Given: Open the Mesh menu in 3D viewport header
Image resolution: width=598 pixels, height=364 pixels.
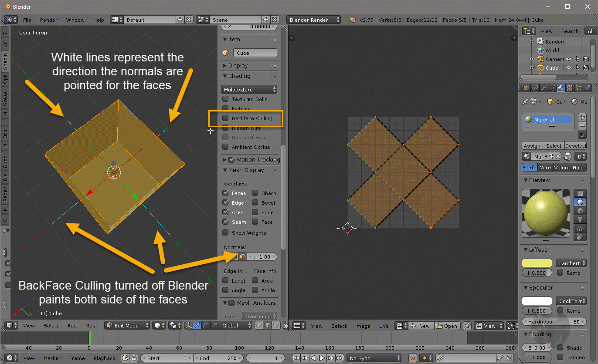Looking at the screenshot, I should pos(92,326).
